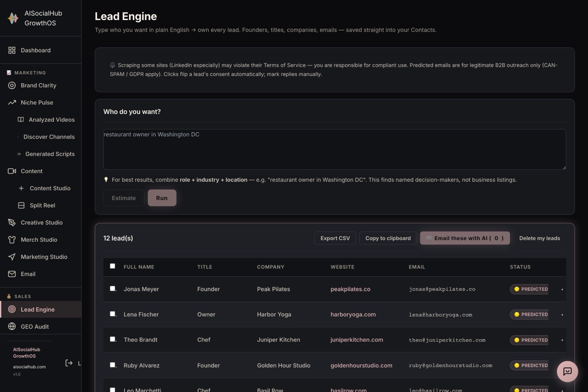Click the Lead Engine target icon
Viewport: 588px width, 392px height.
pos(12,309)
